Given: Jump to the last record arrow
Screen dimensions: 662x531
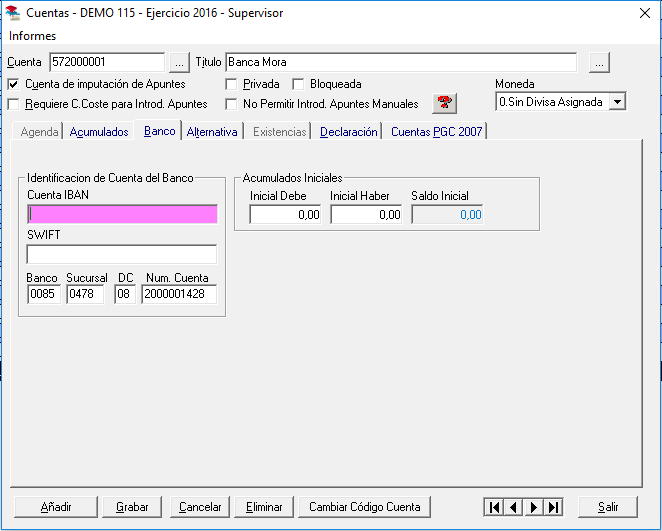Looking at the screenshot, I should click(x=554, y=507).
